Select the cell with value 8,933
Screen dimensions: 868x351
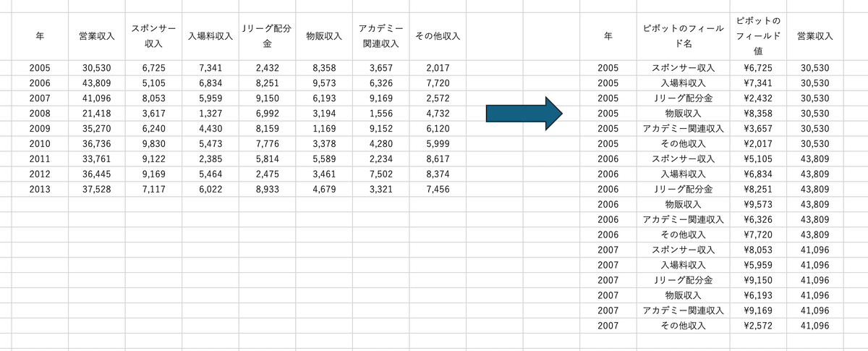pyautogui.click(x=267, y=189)
